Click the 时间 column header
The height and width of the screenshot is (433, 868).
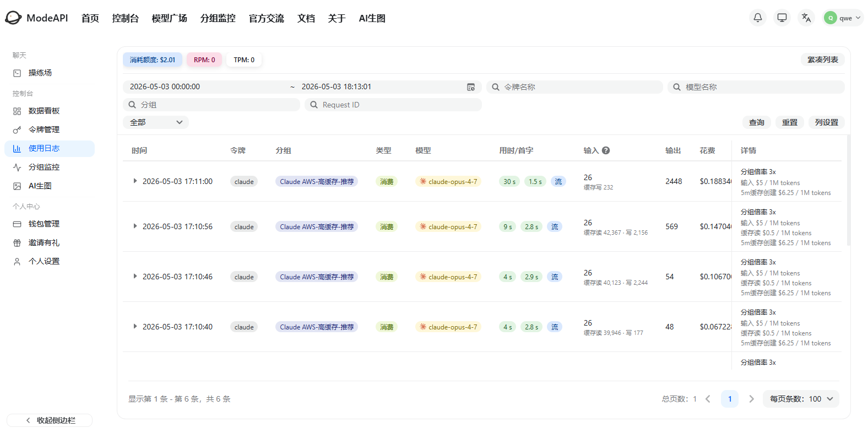[x=139, y=150]
